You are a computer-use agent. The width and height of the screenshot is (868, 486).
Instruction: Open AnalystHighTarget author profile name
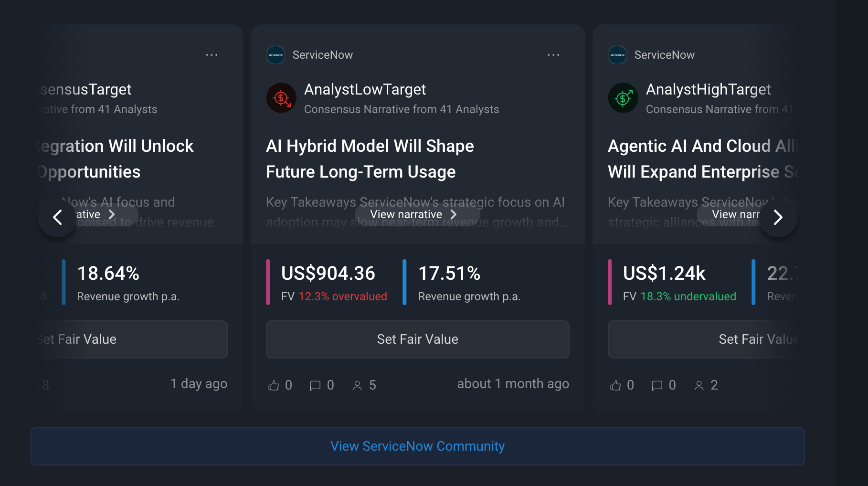click(x=708, y=89)
